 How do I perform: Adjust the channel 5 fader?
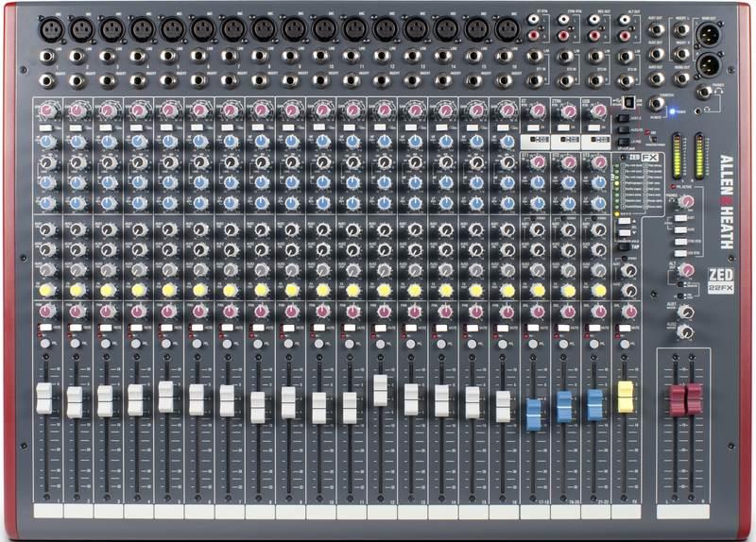point(166,397)
